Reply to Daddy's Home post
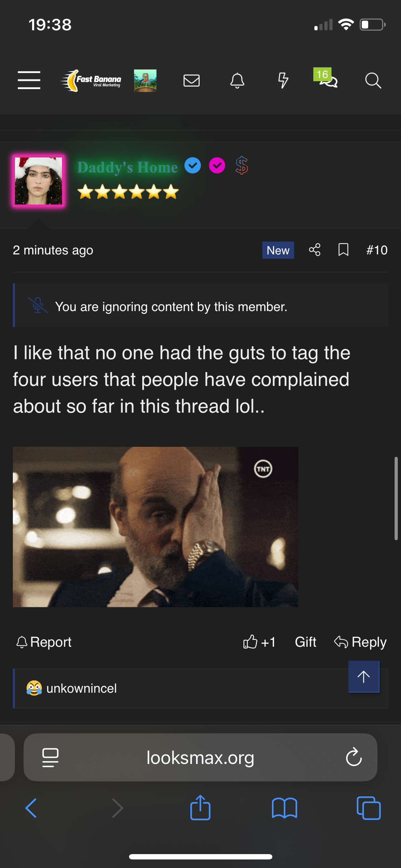Image resolution: width=401 pixels, height=868 pixels. click(360, 642)
